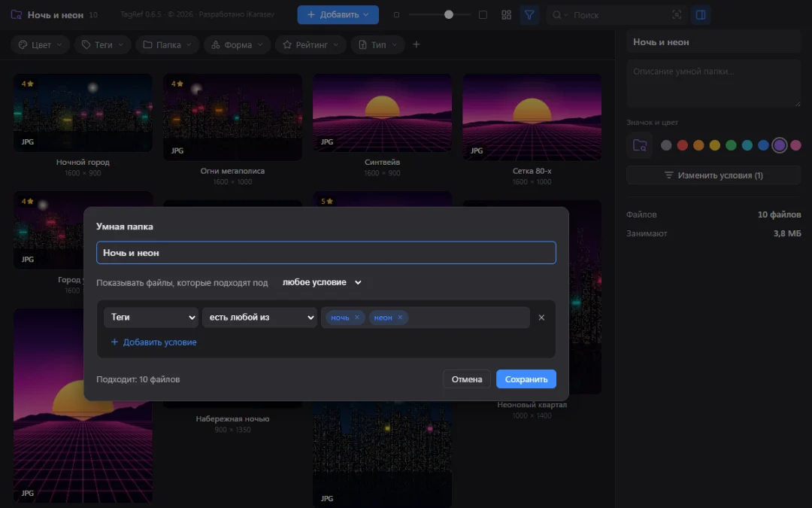
Task: Switch the grid layout view icon
Action: point(507,15)
